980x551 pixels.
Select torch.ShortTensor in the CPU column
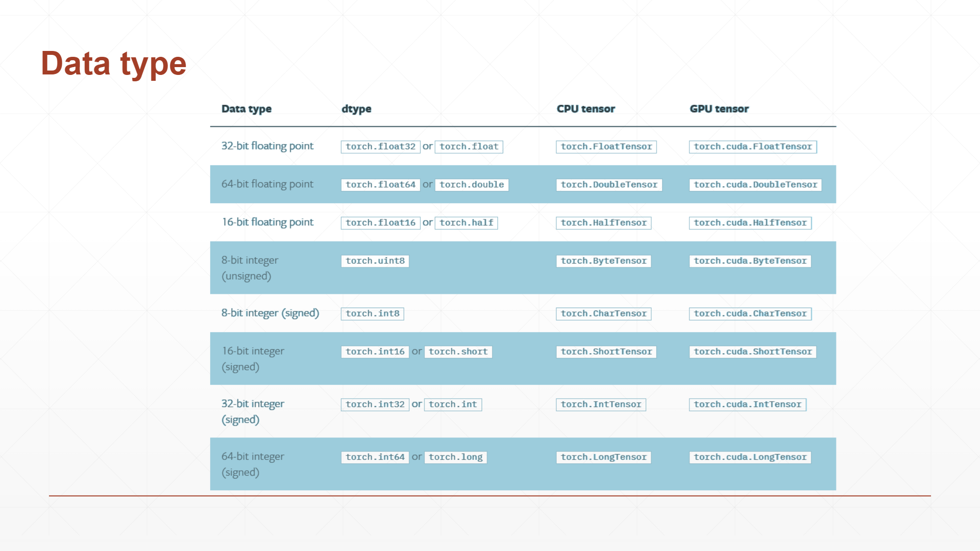pyautogui.click(x=606, y=352)
